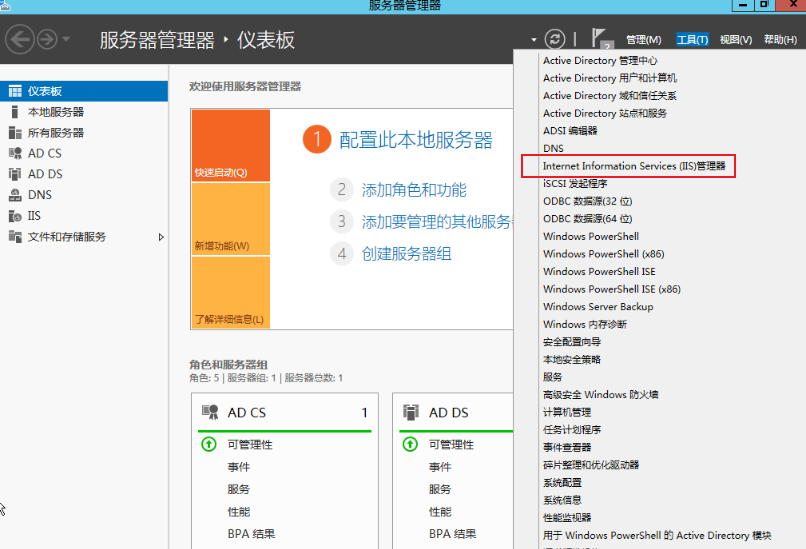Choose Active Directory 用户和计算机 menu entry
The image size is (806, 549).
pos(610,78)
